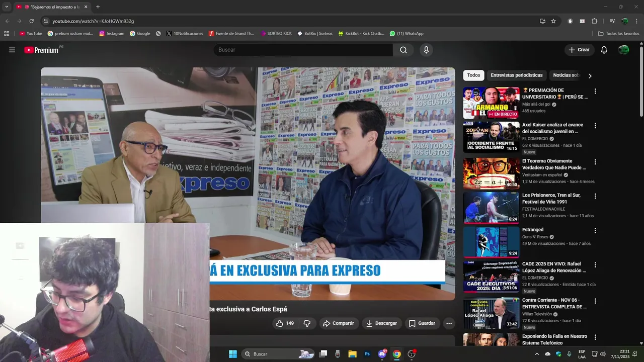The height and width of the screenshot is (362, 644).
Task: Open the Google bookmark
Action: click(140, 34)
